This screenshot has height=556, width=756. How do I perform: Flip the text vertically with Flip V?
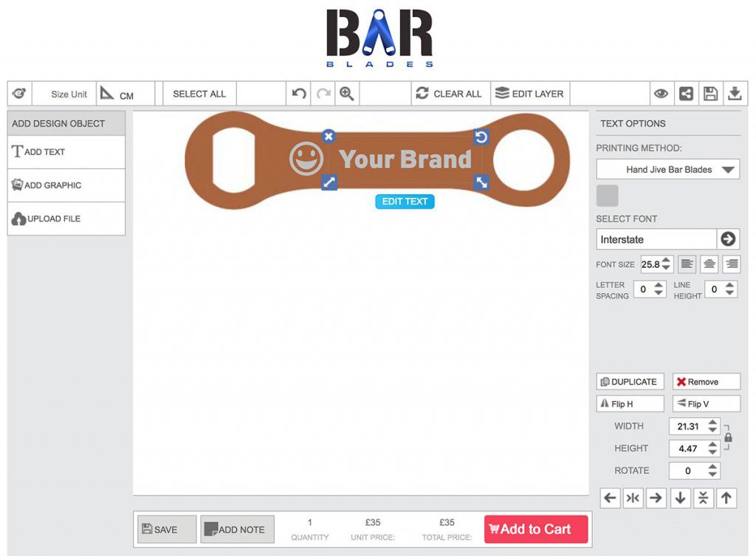706,403
